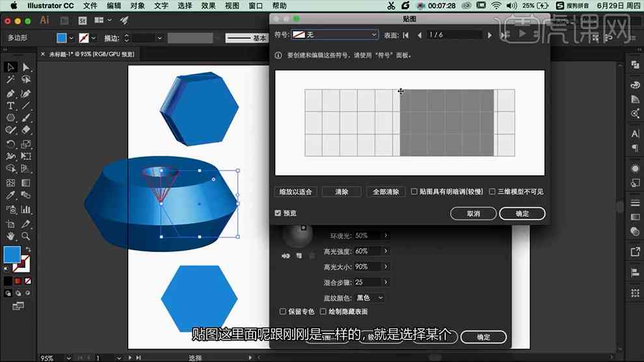The image size is (644, 362).
Task: Click 确定 in the map dialog
Action: [522, 213]
